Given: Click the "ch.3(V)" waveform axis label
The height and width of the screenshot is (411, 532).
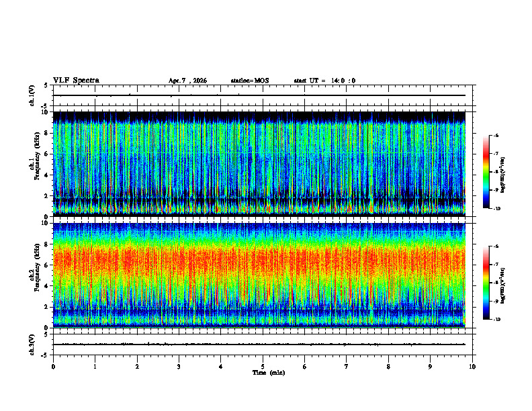Looking at the screenshot, I should point(32,345).
